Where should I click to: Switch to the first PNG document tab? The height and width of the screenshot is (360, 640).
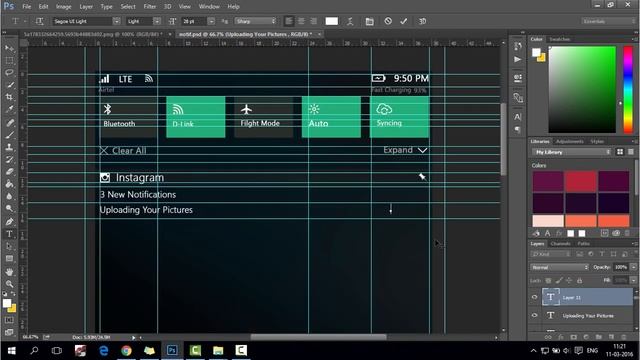pos(93,34)
